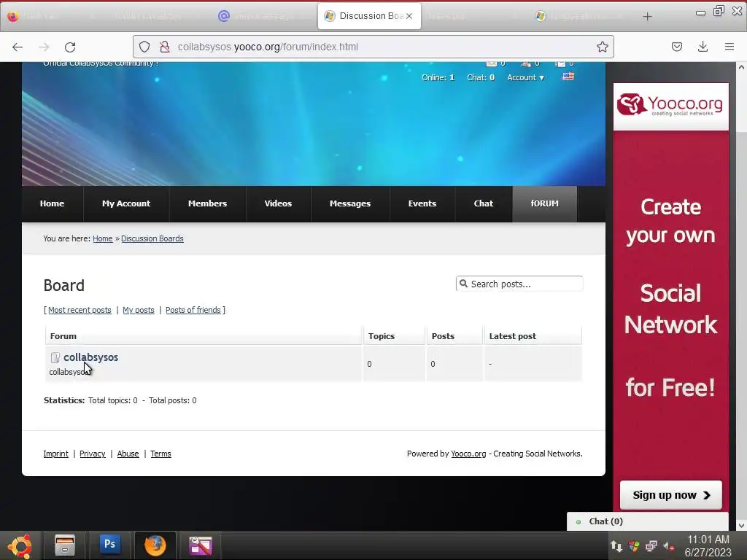
Task: Open the Terms footer link
Action: [160, 454]
